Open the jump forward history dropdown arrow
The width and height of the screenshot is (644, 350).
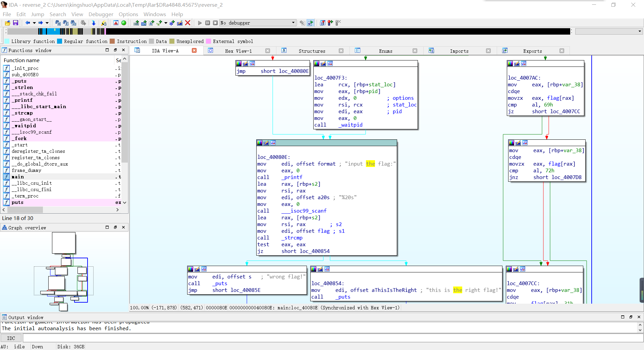47,23
